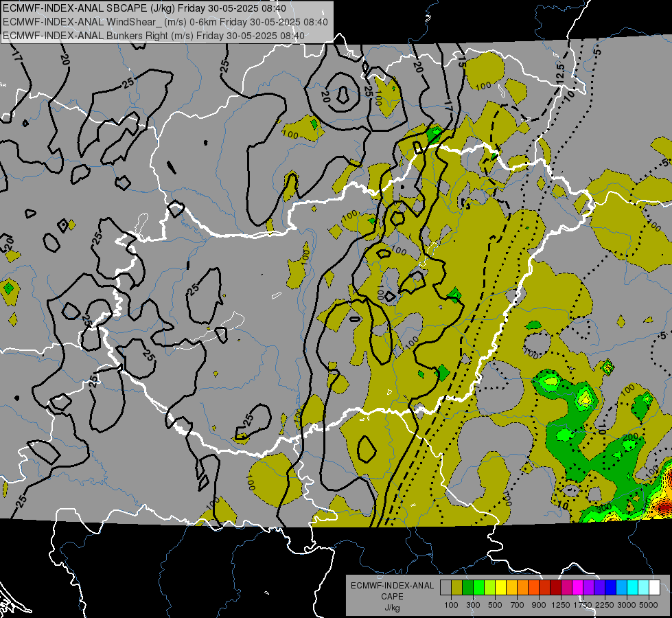Click the legend scale value 5000

coord(649,605)
